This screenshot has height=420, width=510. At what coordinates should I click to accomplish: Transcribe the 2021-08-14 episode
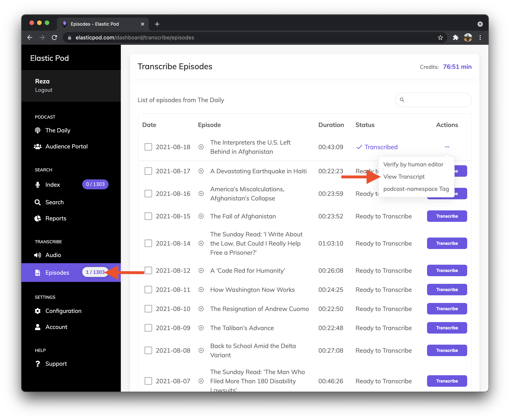pyautogui.click(x=447, y=243)
